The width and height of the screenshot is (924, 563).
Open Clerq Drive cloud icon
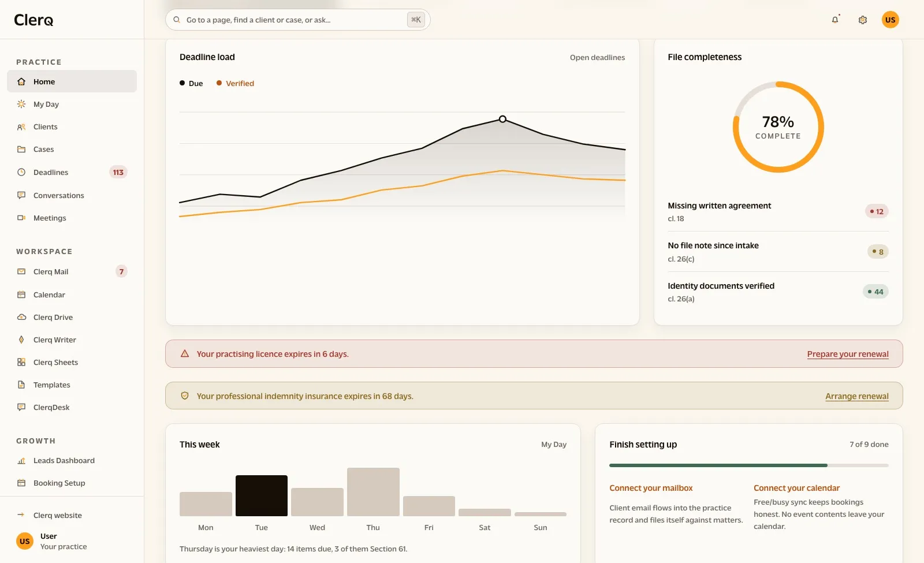21,317
